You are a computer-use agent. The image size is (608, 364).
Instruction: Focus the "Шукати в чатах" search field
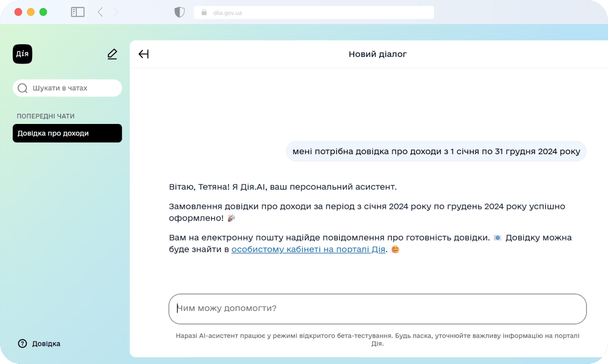coord(72,88)
